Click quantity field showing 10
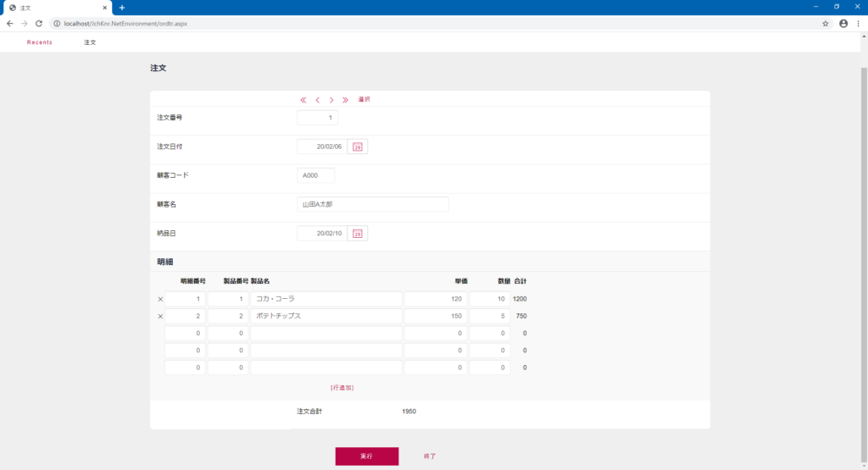Screen dimensions: 868x470 (x=490, y=299)
